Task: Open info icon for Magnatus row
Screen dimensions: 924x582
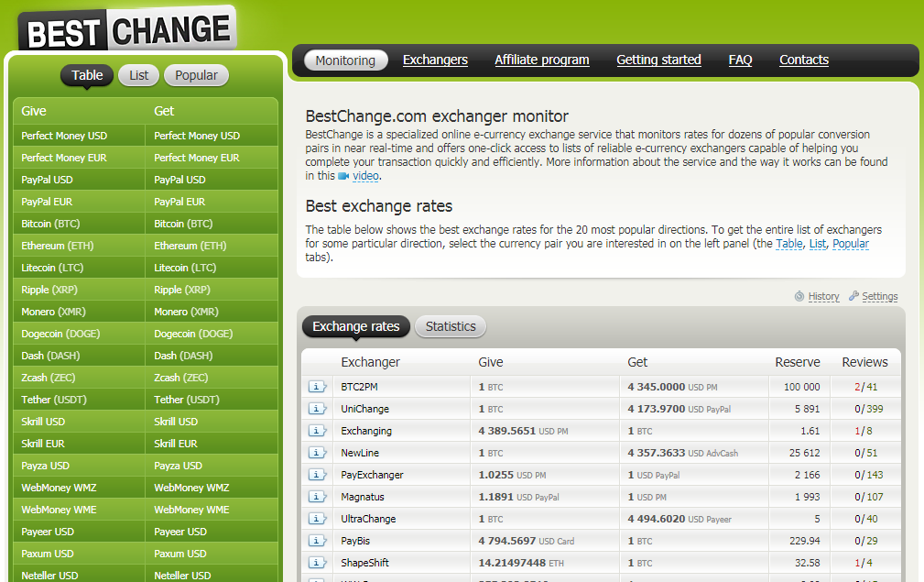Action: 317,497
